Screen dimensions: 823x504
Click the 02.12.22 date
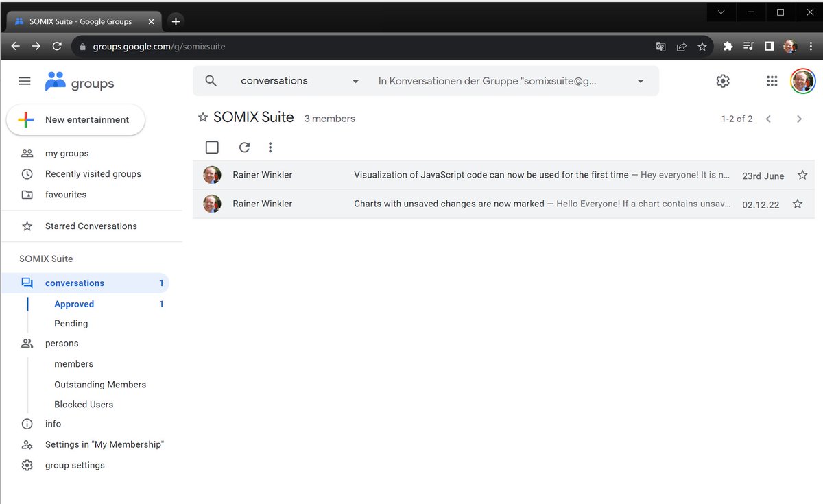[761, 204]
